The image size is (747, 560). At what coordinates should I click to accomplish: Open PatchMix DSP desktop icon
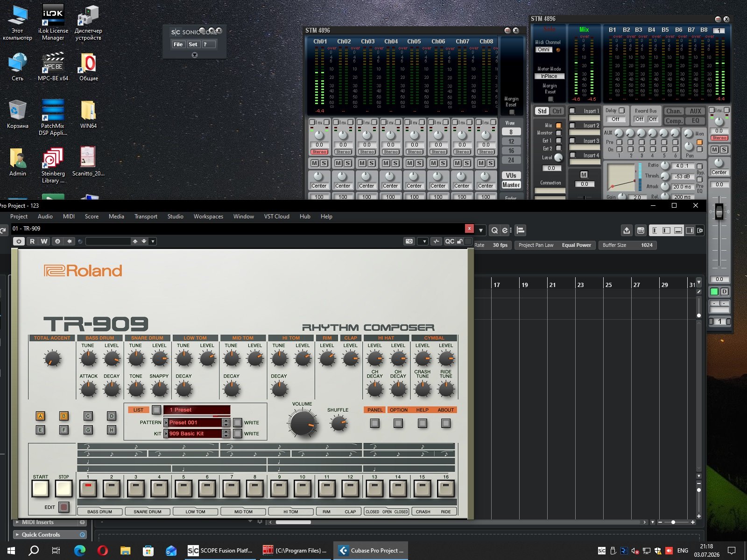(x=53, y=117)
